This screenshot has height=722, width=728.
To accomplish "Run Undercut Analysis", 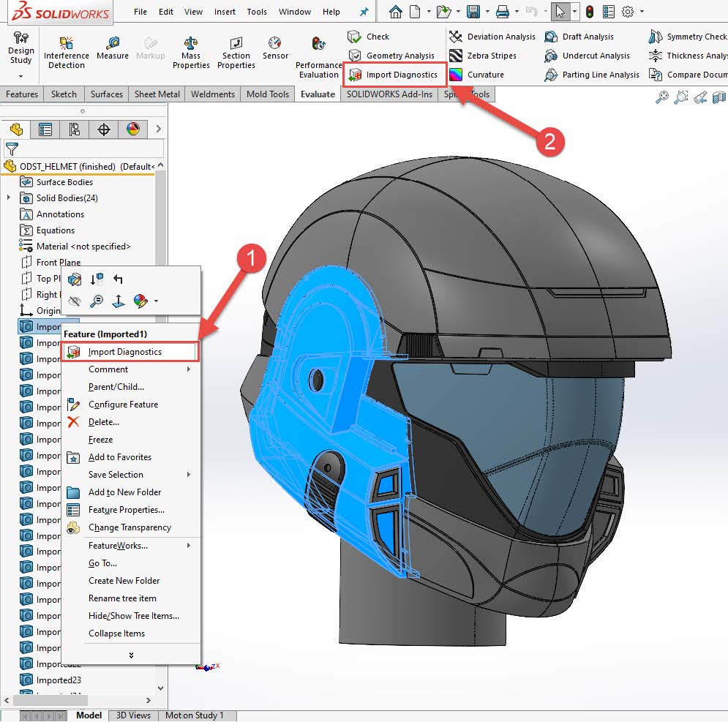I will pyautogui.click(x=588, y=56).
